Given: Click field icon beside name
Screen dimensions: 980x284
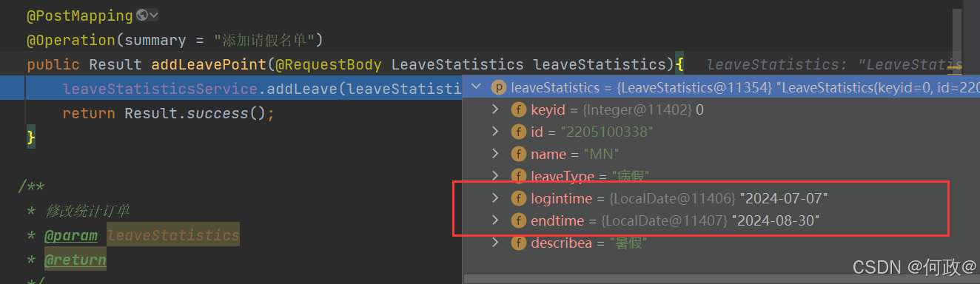Looking at the screenshot, I should click(x=518, y=154).
